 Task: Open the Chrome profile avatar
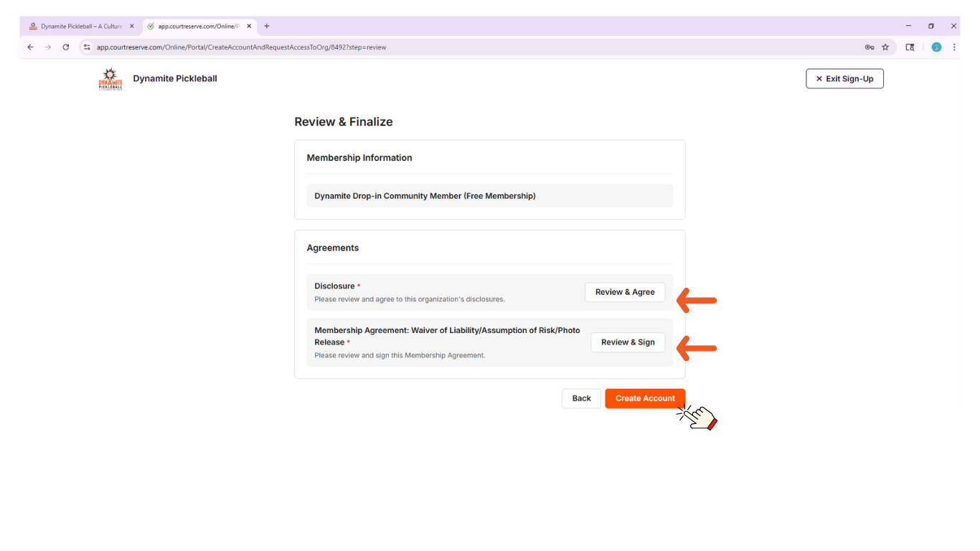click(936, 47)
